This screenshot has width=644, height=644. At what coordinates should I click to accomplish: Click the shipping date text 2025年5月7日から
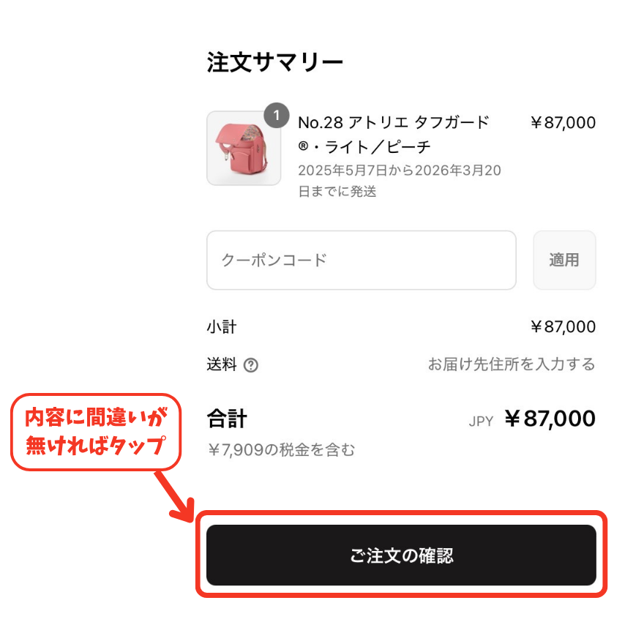tap(356, 171)
